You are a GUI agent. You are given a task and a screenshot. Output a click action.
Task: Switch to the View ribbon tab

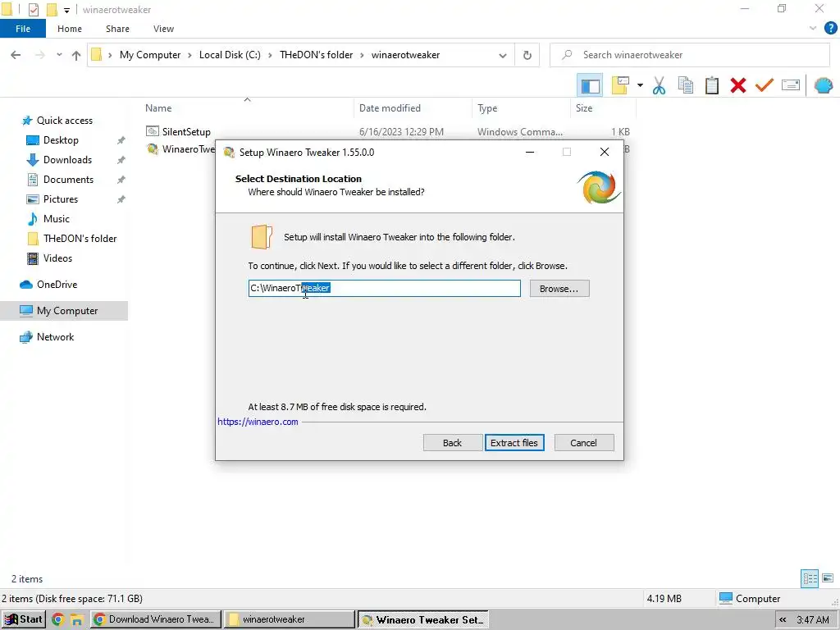click(163, 29)
